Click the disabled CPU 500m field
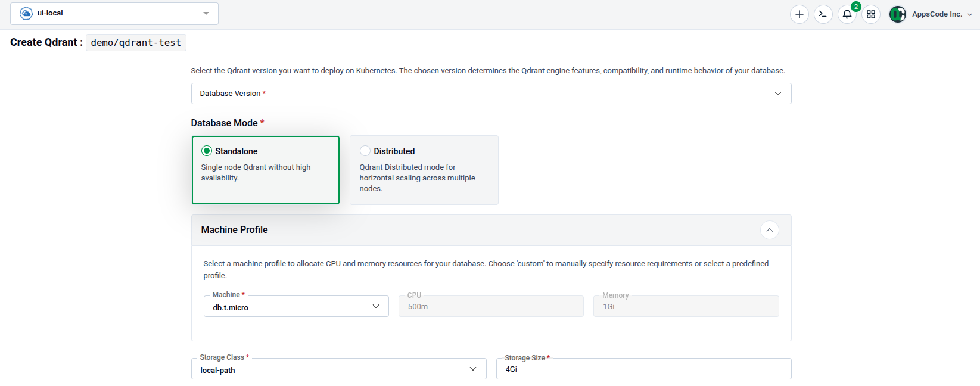980x386 pixels. [x=491, y=306]
